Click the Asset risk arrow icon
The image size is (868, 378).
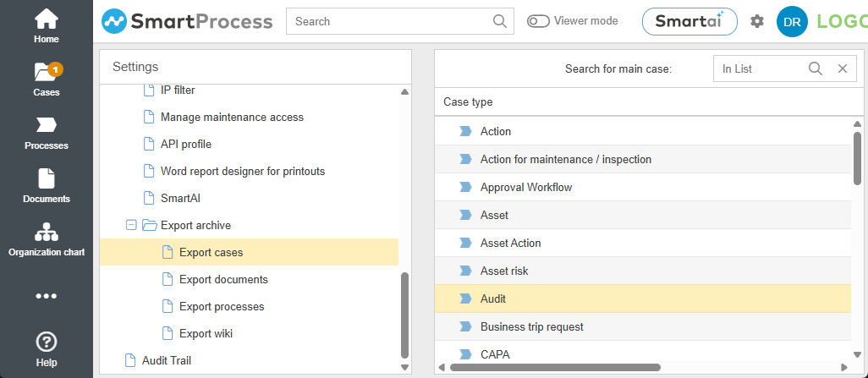[465, 271]
